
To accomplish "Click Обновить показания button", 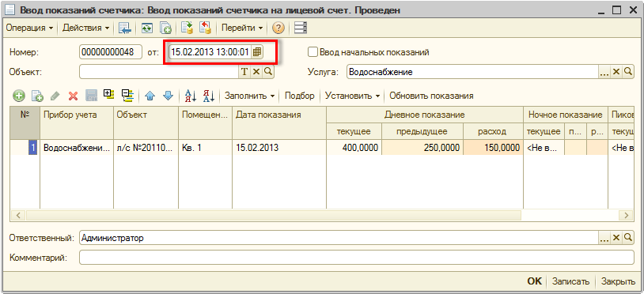I will click(431, 96).
